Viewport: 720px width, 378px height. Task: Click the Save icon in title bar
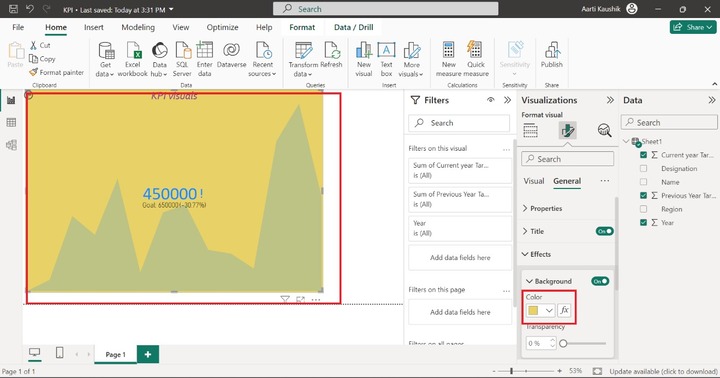[13, 9]
